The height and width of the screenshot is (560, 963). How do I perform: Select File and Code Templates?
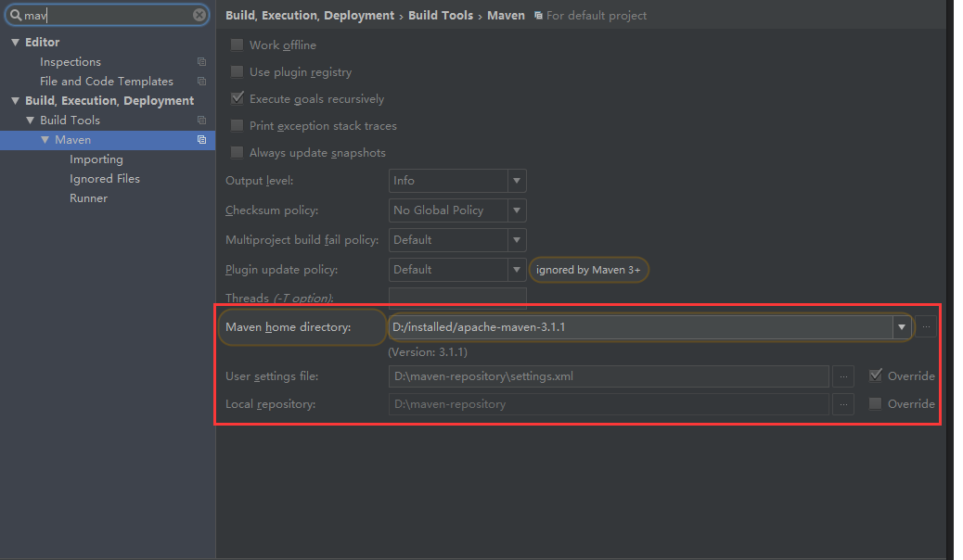[x=107, y=81]
